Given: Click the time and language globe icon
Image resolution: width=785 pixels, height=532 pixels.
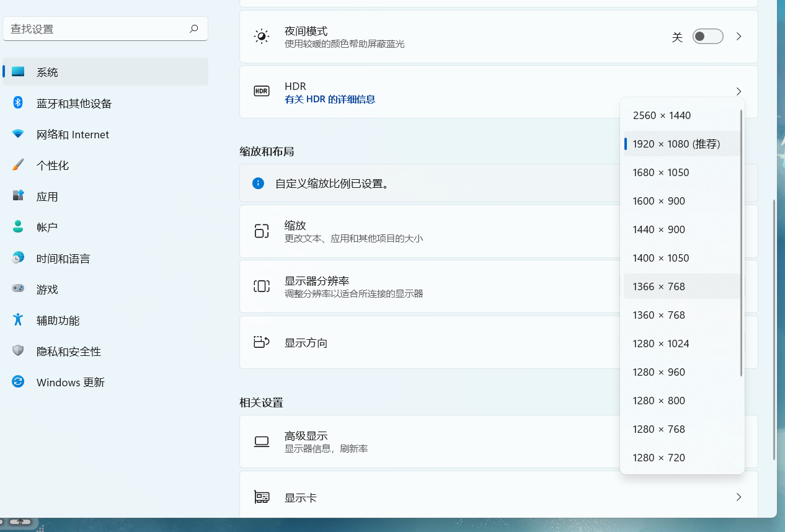Looking at the screenshot, I should coord(18,258).
